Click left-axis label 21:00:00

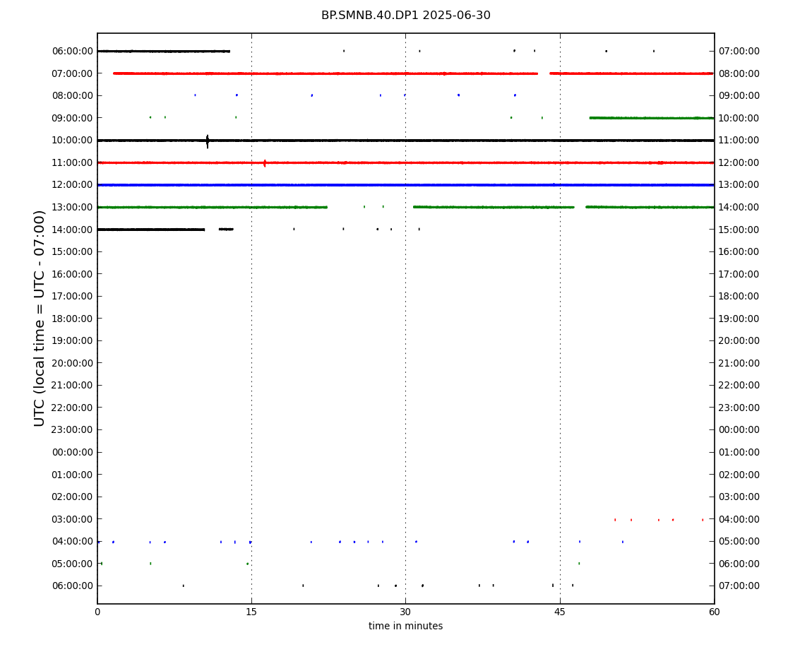pyautogui.click(x=73, y=385)
